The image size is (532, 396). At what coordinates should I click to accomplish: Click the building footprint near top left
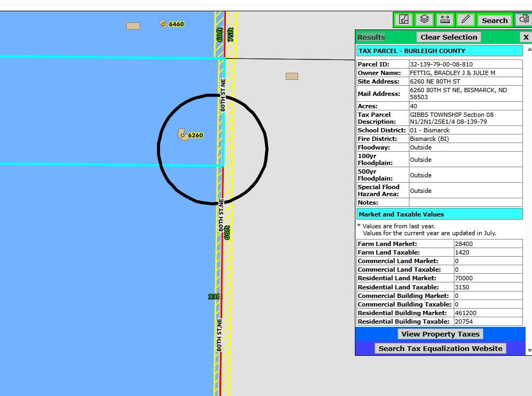pyautogui.click(x=133, y=26)
